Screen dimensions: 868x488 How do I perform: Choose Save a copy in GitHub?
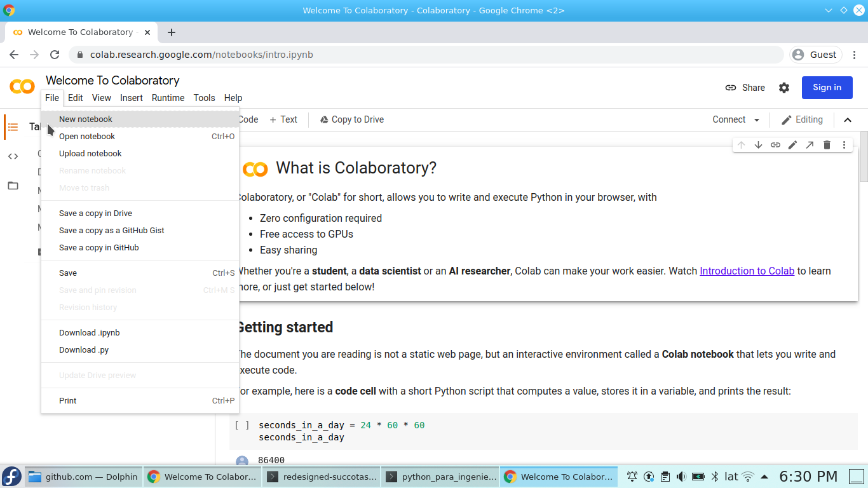[140, 247]
